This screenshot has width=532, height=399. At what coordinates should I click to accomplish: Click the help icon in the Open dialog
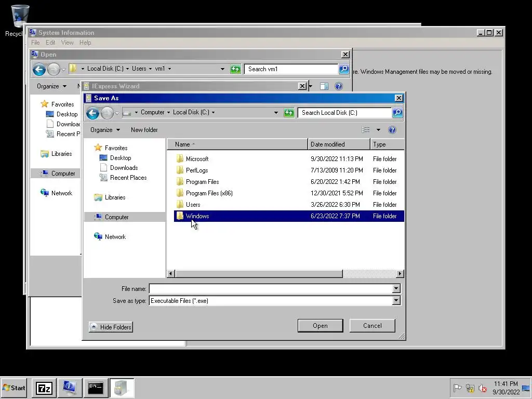tap(338, 86)
